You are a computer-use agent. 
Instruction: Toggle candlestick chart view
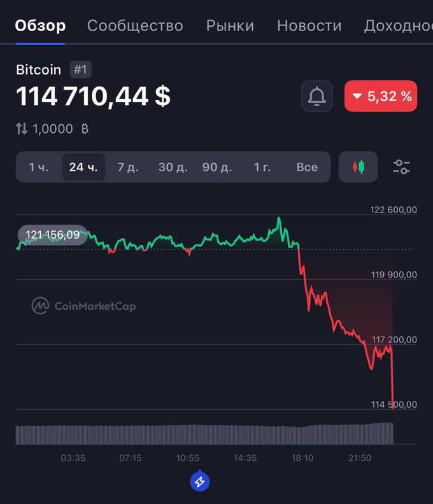coord(358,167)
